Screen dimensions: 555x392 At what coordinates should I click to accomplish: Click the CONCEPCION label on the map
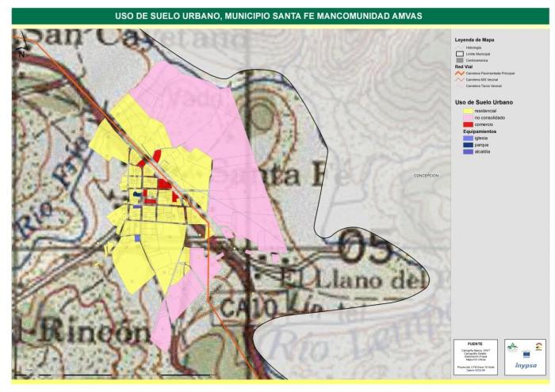tap(426, 176)
